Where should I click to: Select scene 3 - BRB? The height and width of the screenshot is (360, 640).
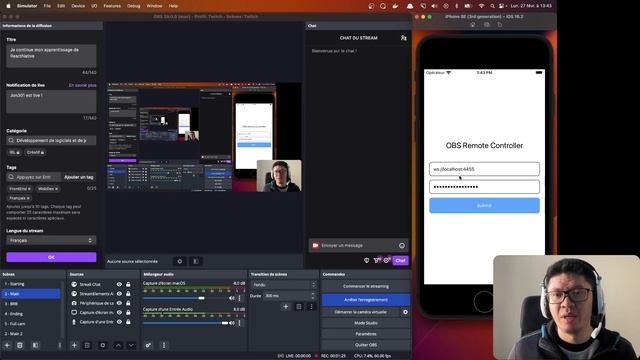pos(31,304)
